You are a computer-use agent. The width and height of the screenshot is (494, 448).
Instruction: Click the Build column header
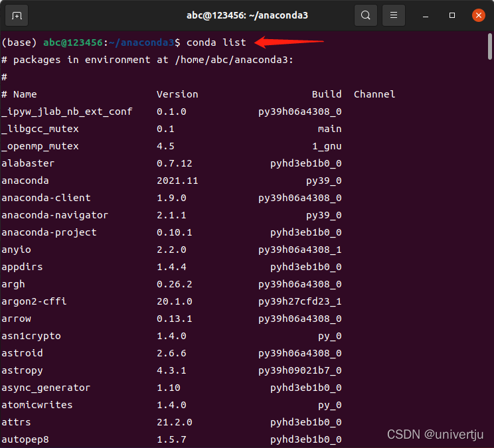pyautogui.click(x=327, y=94)
